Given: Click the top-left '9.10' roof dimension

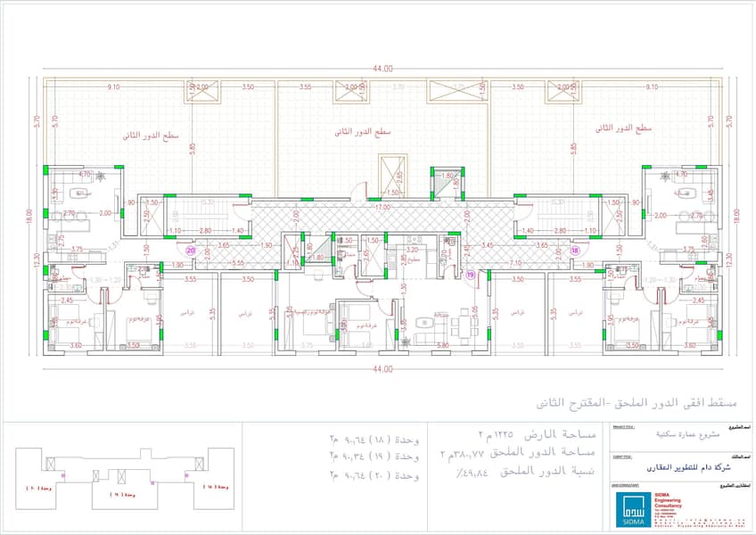Looking at the screenshot, I should (114, 87).
